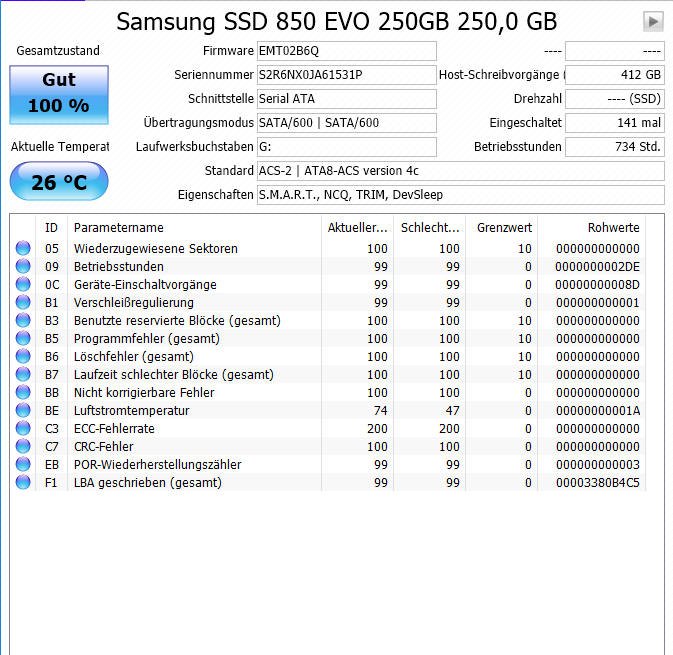The width and height of the screenshot is (673, 655).
Task: Click raw value 000000000003 in POR row
Action: (x=597, y=465)
